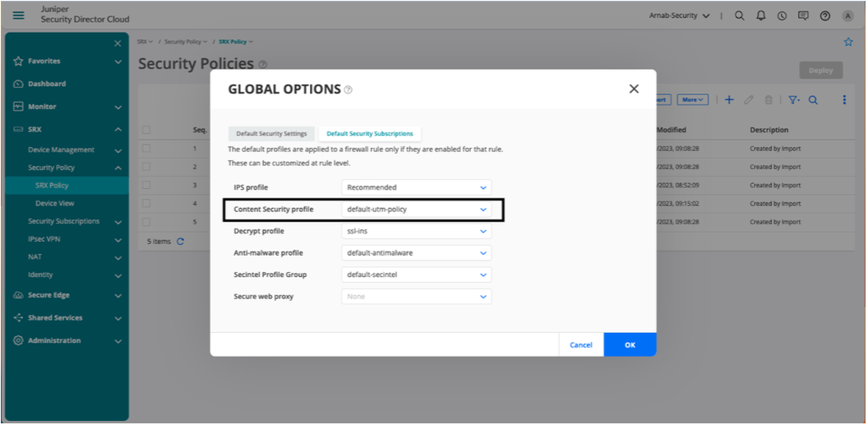Click the favorite star icon

848,42
